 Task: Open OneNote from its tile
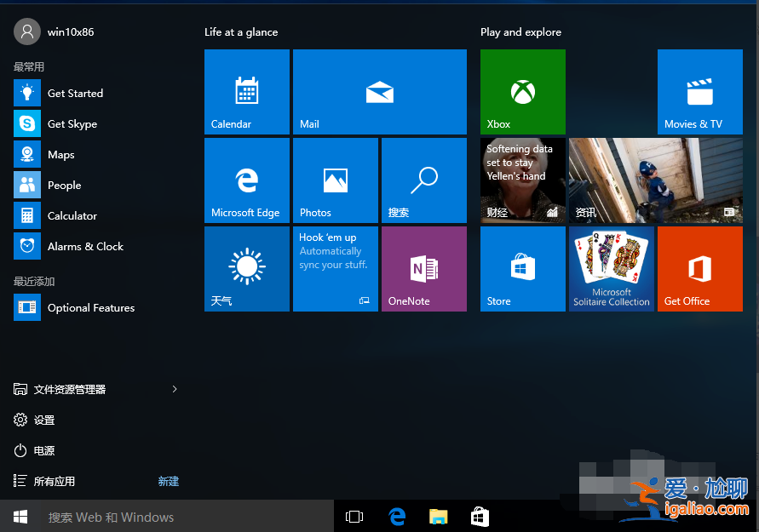pos(423,269)
